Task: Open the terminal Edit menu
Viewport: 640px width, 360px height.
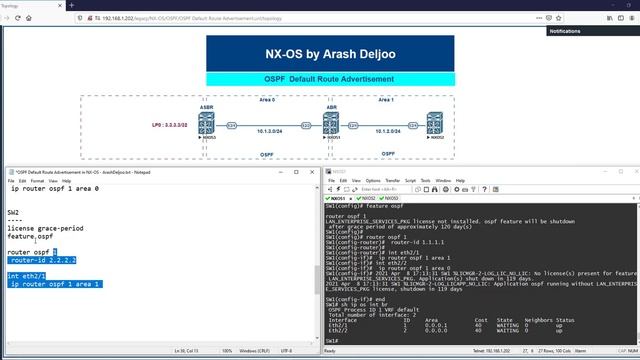Action: tap(343, 180)
